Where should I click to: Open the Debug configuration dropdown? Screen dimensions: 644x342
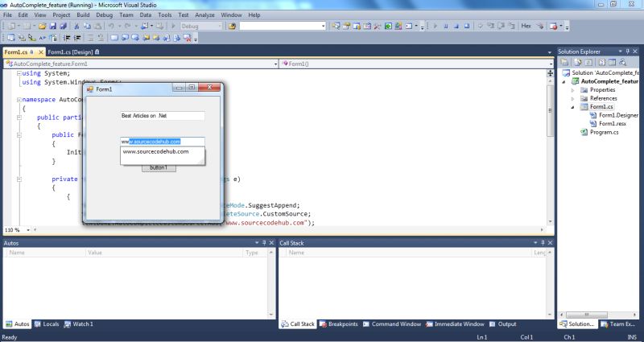coord(220,26)
